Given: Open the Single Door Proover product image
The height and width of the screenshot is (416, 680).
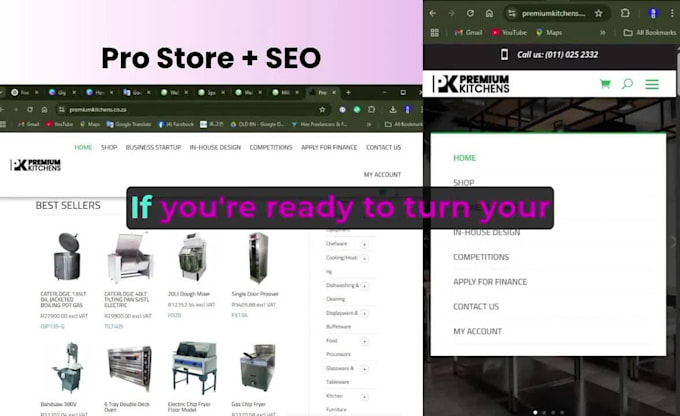Looking at the screenshot, I should (x=258, y=258).
